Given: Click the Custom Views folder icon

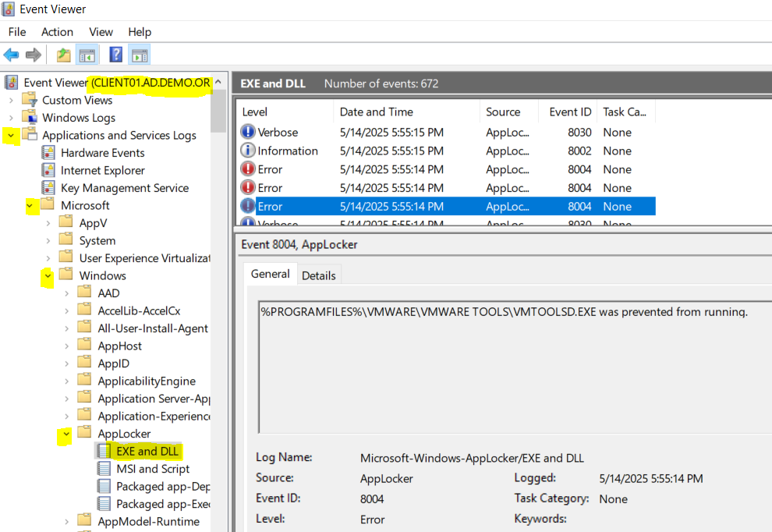Looking at the screenshot, I should coord(30,100).
